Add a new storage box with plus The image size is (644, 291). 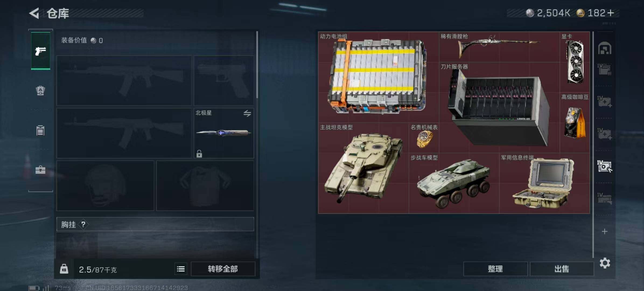click(605, 231)
